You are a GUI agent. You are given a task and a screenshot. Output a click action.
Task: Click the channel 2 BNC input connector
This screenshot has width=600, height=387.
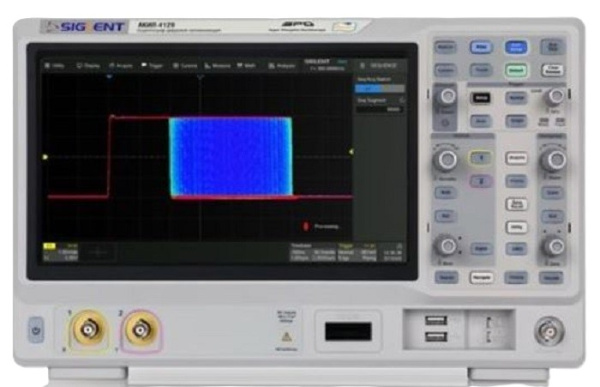141,330
